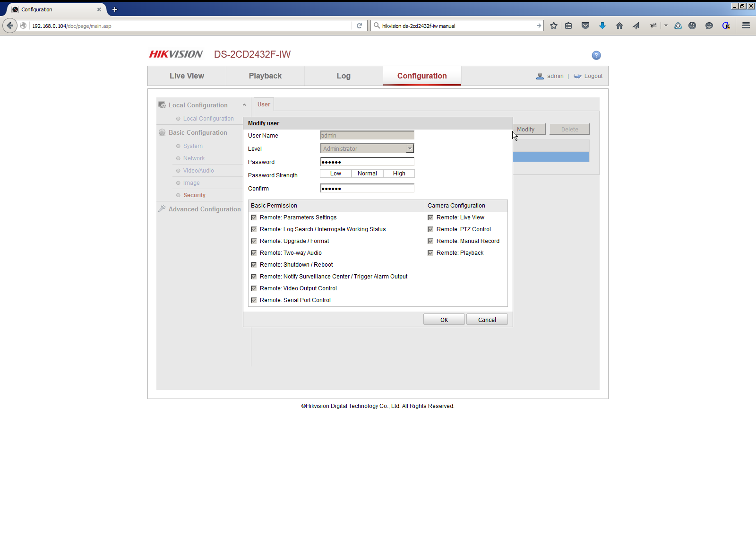The height and width of the screenshot is (556, 756).
Task: Click the search go arrow
Action: coord(539,26)
